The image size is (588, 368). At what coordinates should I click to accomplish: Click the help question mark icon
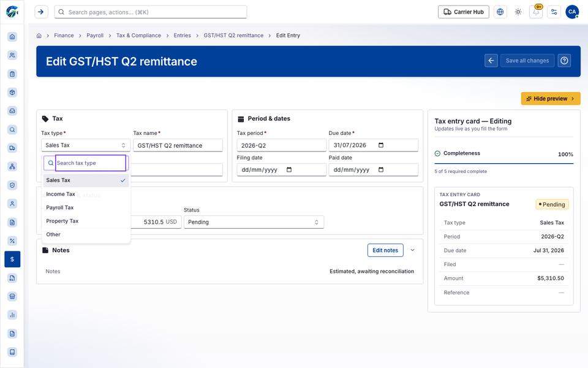564,61
